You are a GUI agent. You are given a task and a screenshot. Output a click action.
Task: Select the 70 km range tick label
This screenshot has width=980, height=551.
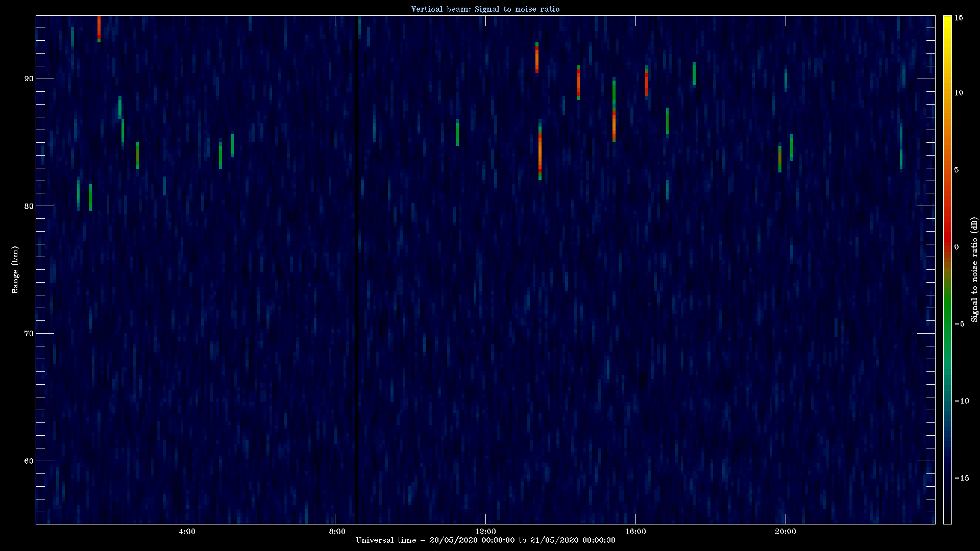point(29,334)
